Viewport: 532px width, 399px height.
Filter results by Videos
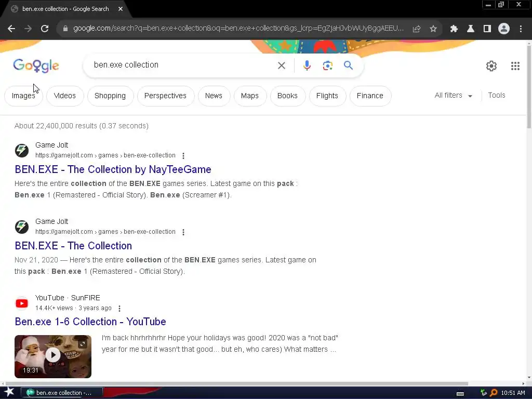tap(65, 96)
